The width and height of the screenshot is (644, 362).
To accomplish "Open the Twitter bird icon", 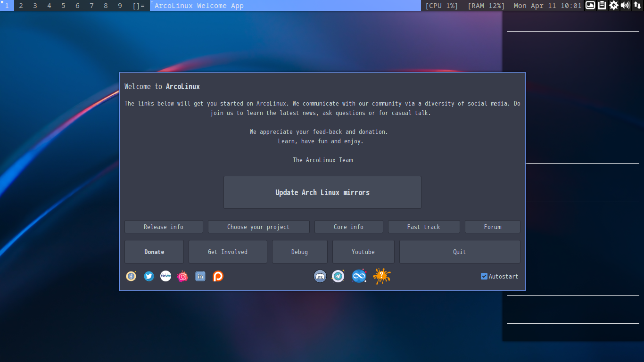I will [x=149, y=276].
